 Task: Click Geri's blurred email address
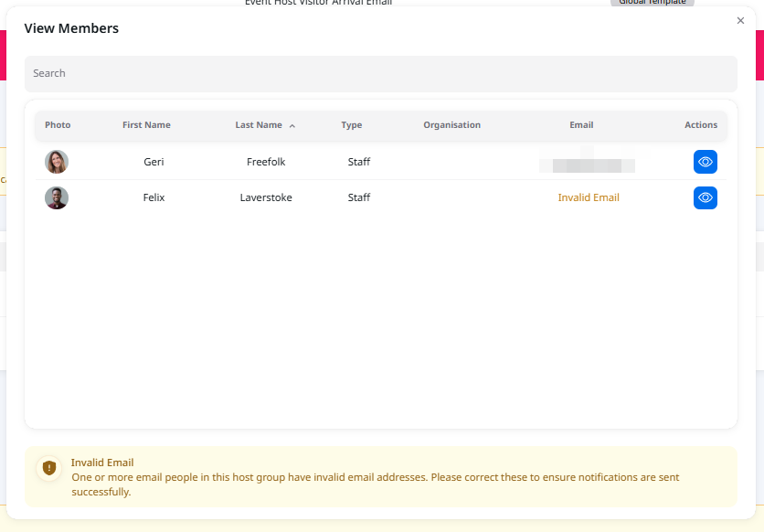586,165
